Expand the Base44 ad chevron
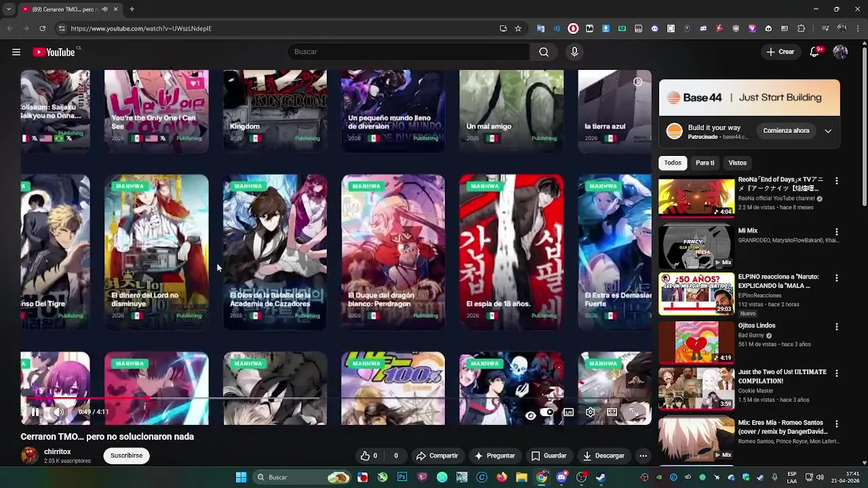The height and width of the screenshot is (488, 868). click(x=828, y=131)
